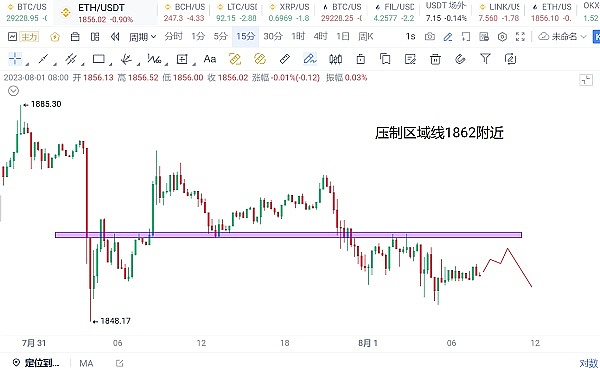Expand rectangle tool submenu arrow

click(x=110, y=64)
